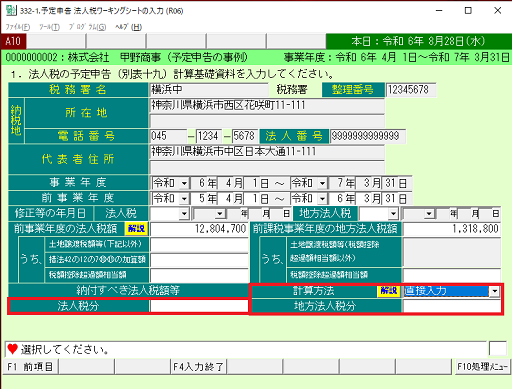Click the 前事業年度 start year field 5

(x=198, y=199)
